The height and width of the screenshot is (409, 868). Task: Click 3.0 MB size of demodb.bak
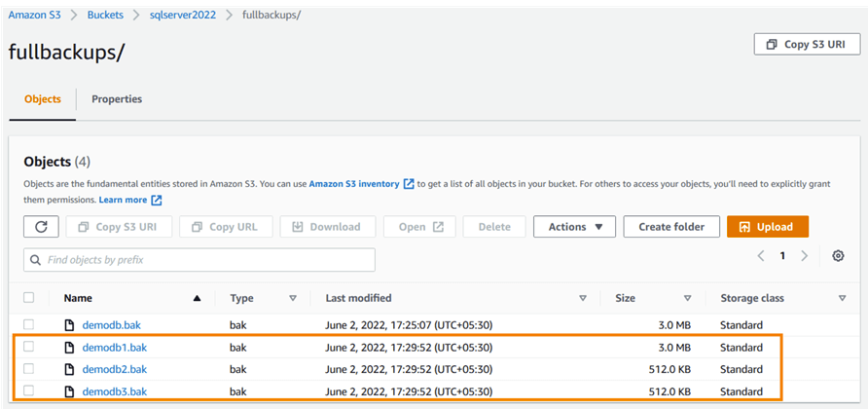coord(672,325)
